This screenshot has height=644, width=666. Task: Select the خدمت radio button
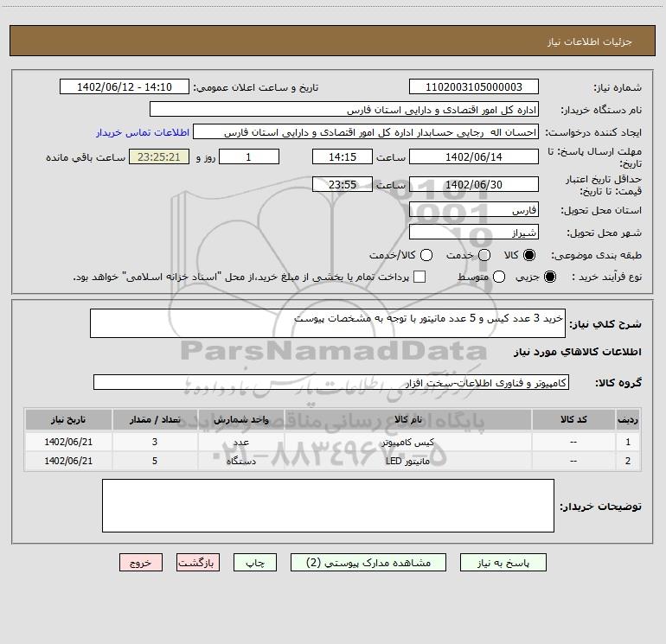pyautogui.click(x=484, y=255)
